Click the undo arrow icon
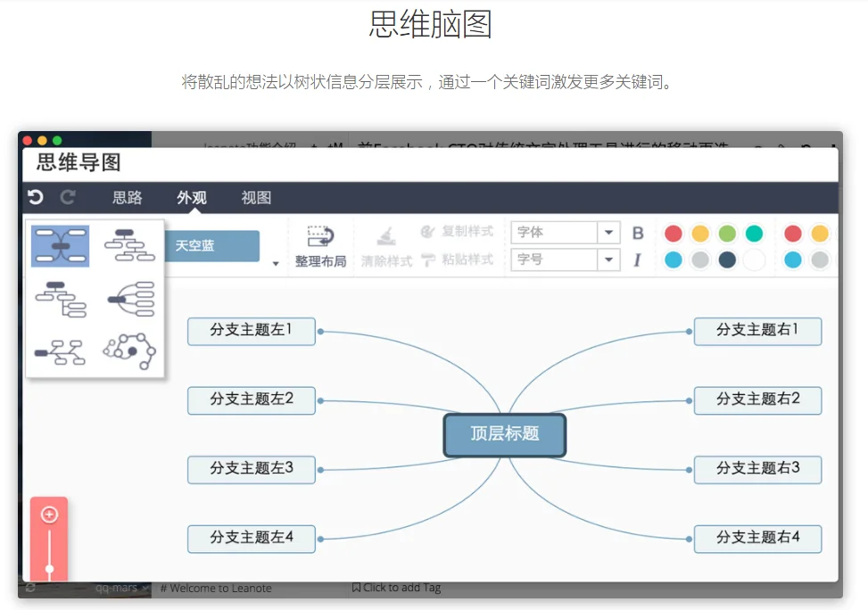 tap(36, 197)
